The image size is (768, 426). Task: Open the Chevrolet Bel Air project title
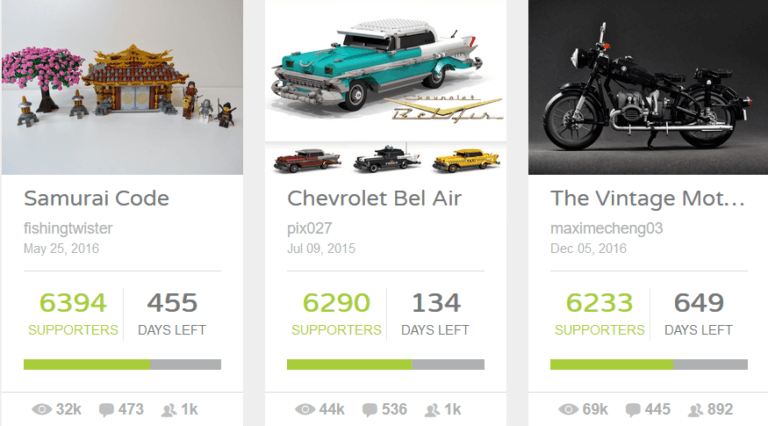coord(374,198)
